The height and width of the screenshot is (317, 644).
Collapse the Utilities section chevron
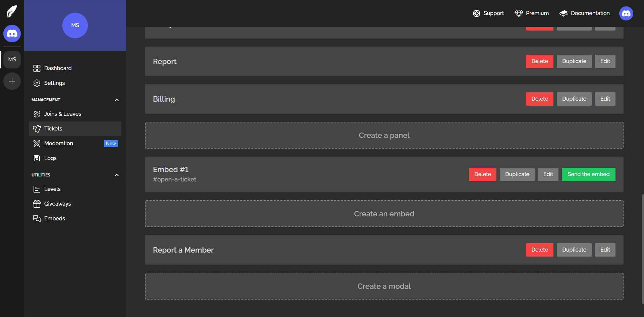tap(117, 175)
